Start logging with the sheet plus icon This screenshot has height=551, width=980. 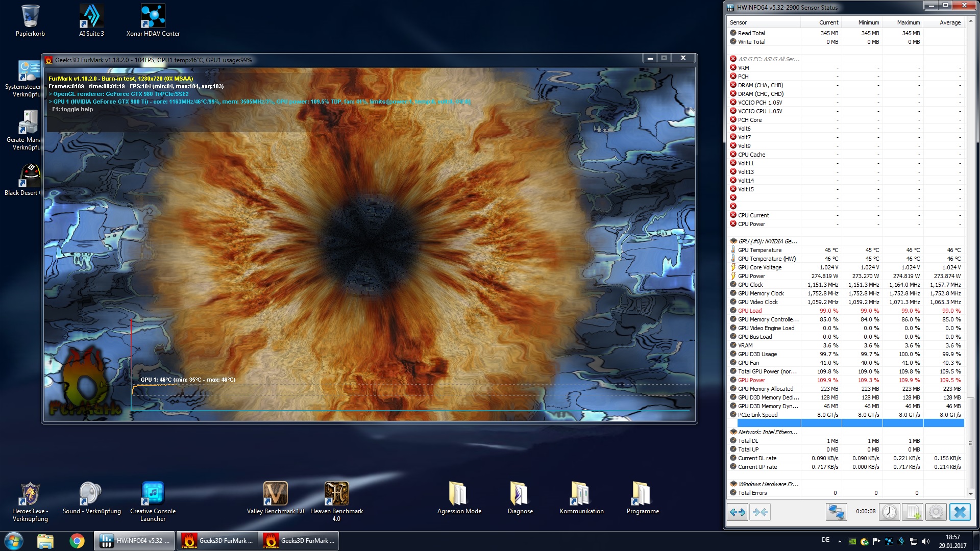click(x=913, y=512)
